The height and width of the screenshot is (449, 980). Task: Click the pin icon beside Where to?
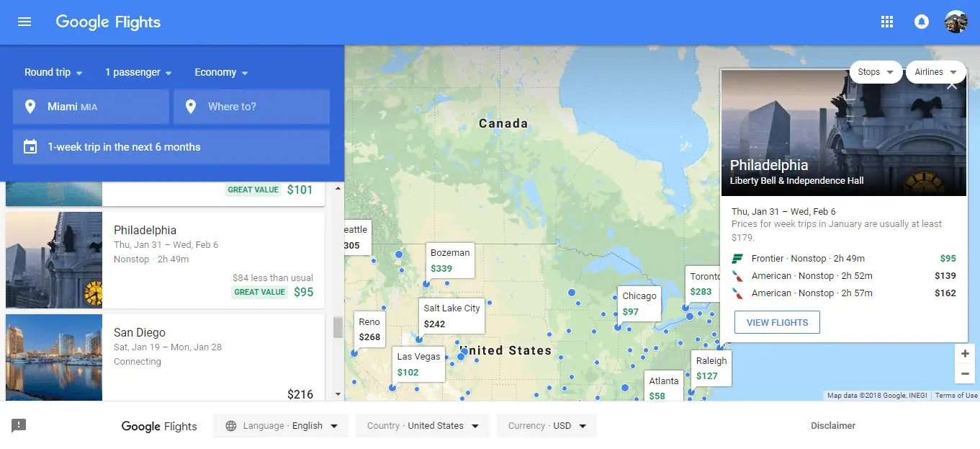point(191,107)
